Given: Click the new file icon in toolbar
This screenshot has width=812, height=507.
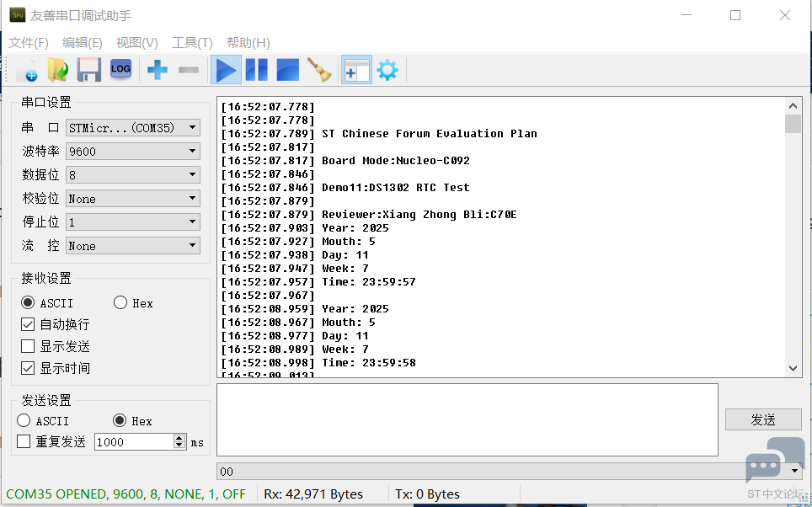Looking at the screenshot, I should (x=25, y=70).
